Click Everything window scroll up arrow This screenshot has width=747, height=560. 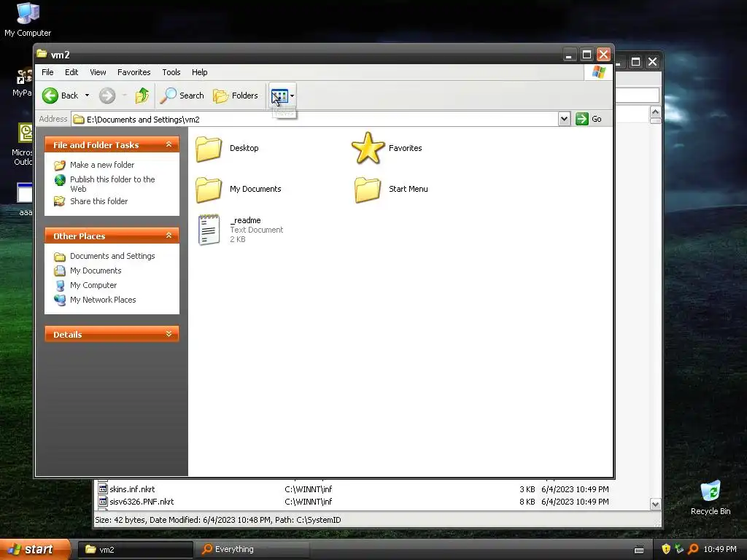click(656, 112)
